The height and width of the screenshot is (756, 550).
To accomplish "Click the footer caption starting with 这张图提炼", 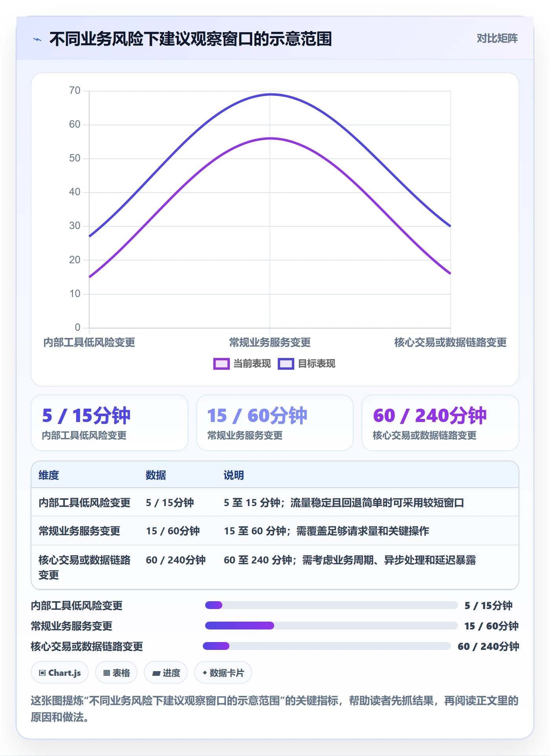I will click(275, 709).
